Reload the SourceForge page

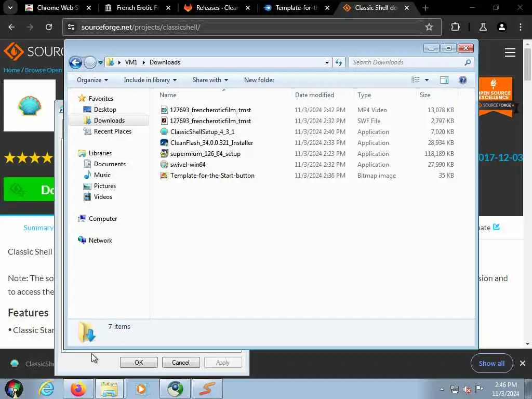[x=49, y=27]
